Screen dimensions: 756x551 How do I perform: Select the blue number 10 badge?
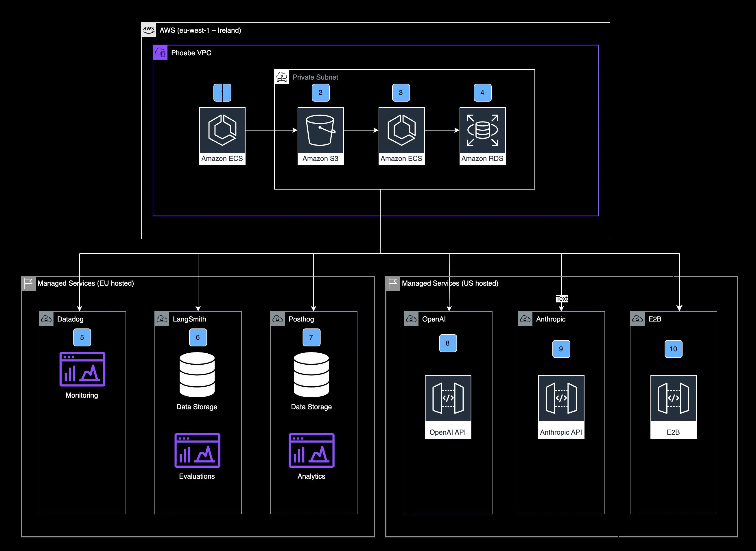click(673, 349)
